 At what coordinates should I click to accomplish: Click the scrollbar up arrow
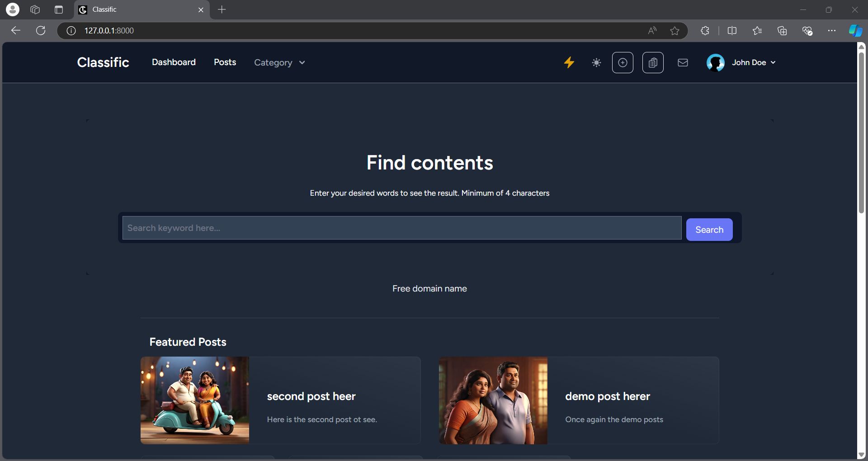861,47
